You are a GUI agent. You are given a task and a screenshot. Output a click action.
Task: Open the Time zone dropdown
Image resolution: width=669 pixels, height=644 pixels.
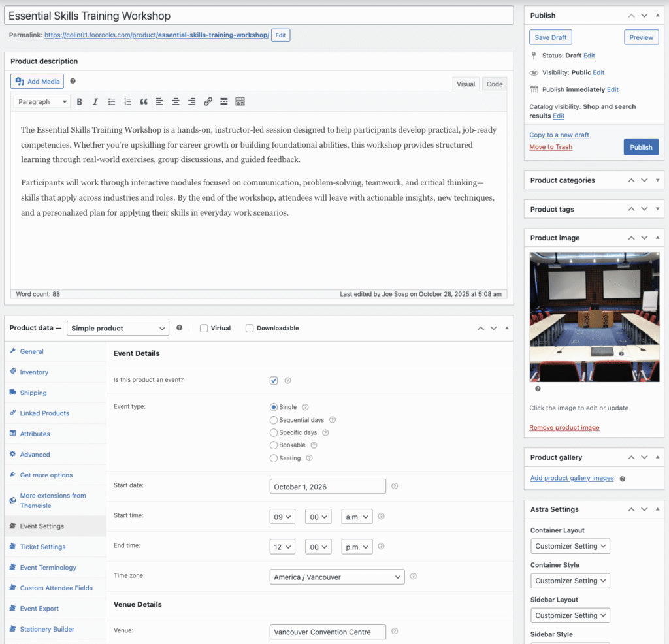click(x=336, y=577)
